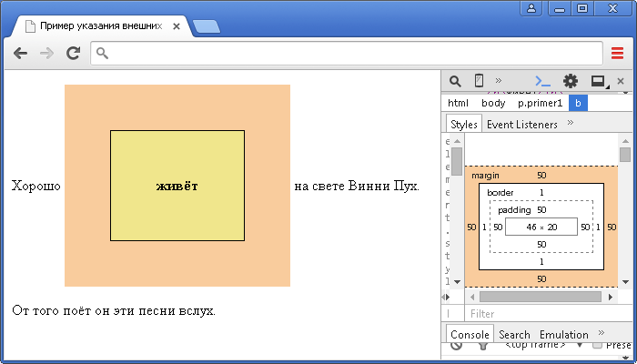The width and height of the screenshot is (637, 364).
Task: Click the margin-right value 50 in box model
Action: point(612,227)
